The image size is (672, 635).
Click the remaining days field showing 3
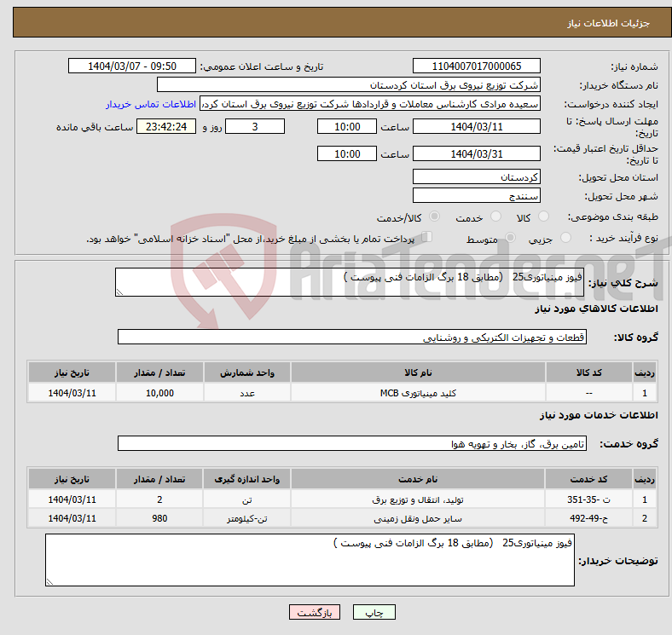tap(255, 126)
